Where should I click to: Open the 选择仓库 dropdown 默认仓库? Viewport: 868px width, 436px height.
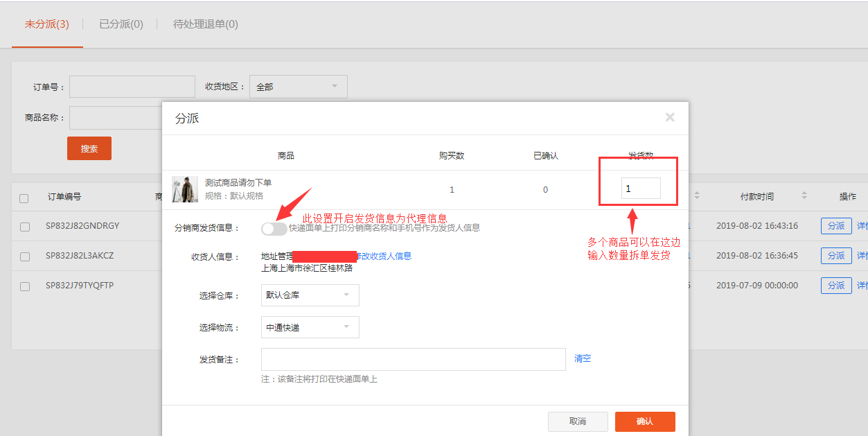pyautogui.click(x=310, y=295)
